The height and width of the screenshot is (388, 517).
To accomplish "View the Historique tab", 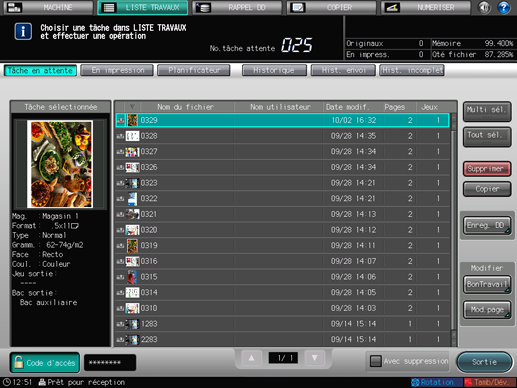I will coord(274,70).
